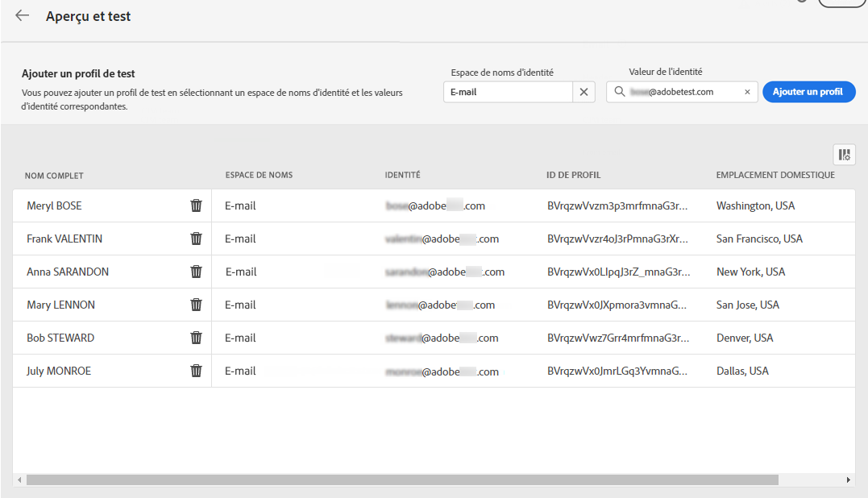Clear the E-mail identity namespace selection

(584, 92)
